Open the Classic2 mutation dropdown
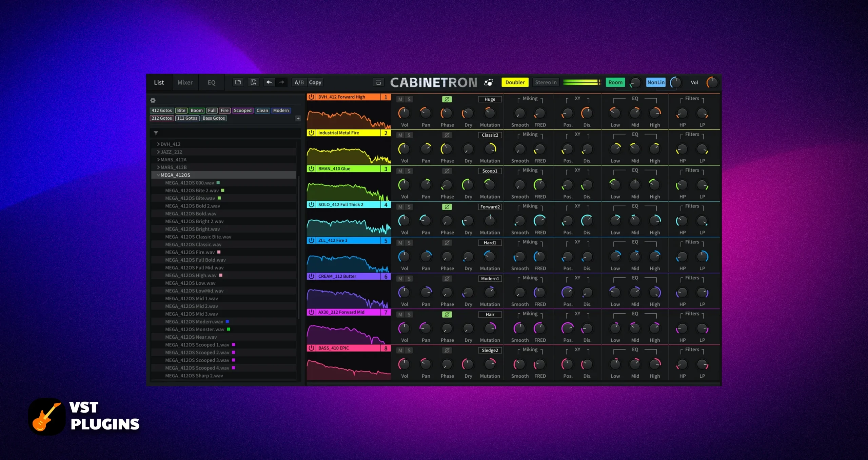 (490, 135)
